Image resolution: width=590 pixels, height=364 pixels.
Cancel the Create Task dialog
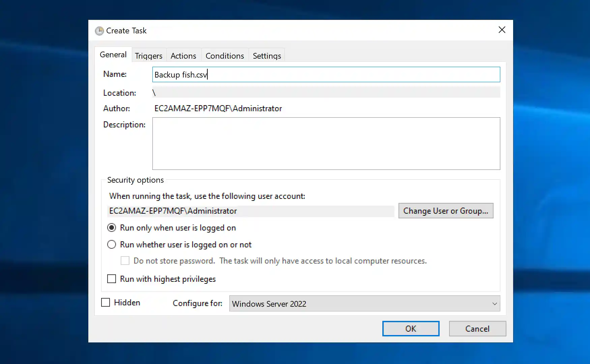coord(477,329)
